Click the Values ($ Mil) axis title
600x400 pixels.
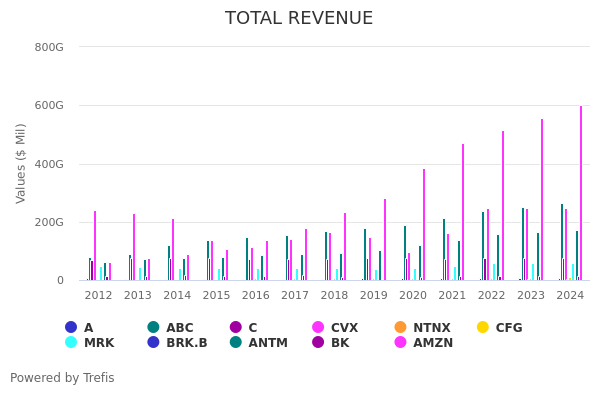pyautogui.click(x=22, y=163)
